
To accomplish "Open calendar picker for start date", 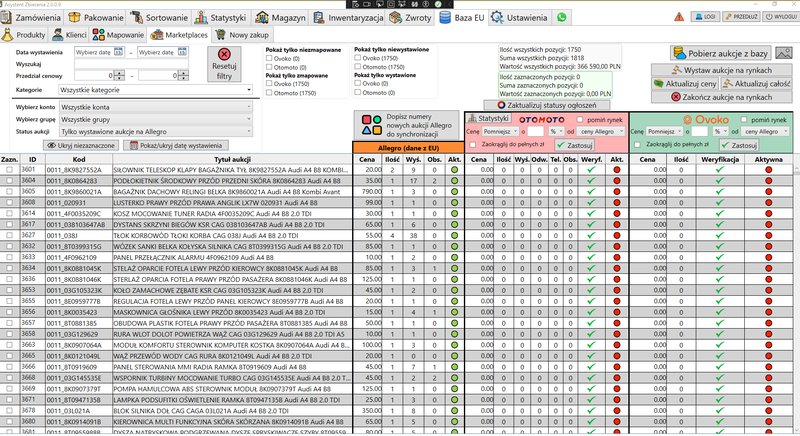I will click(x=118, y=52).
